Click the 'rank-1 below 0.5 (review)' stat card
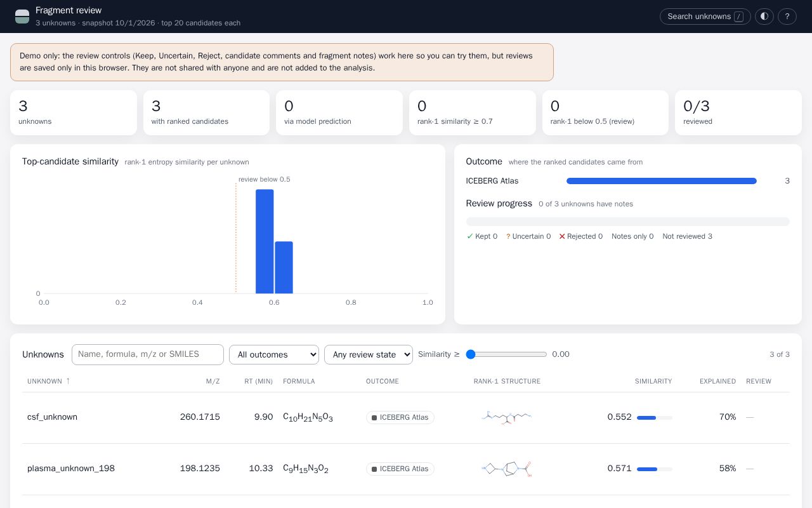 (605, 112)
